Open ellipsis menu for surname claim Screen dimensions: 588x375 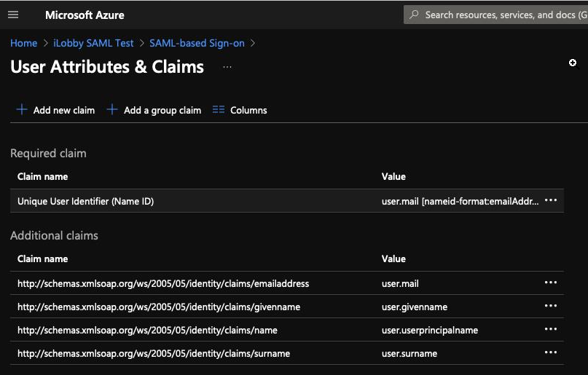pyautogui.click(x=551, y=352)
